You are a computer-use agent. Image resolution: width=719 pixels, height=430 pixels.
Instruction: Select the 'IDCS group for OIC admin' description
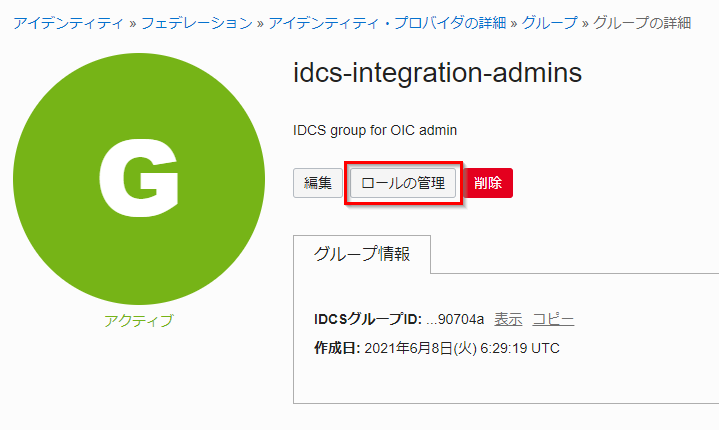(375, 130)
